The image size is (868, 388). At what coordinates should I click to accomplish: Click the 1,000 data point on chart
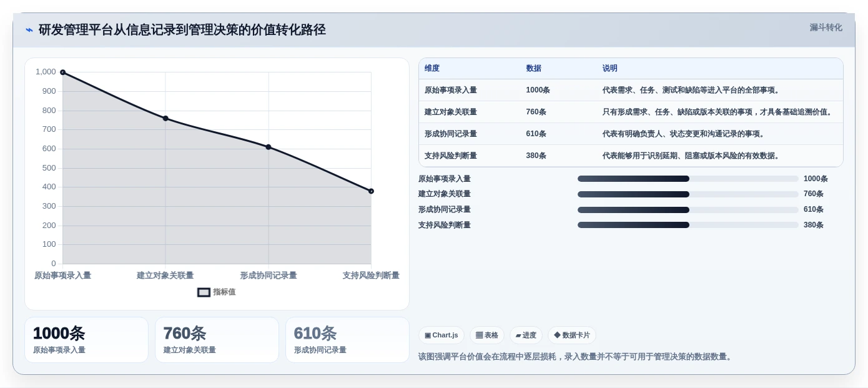pyautogui.click(x=62, y=72)
